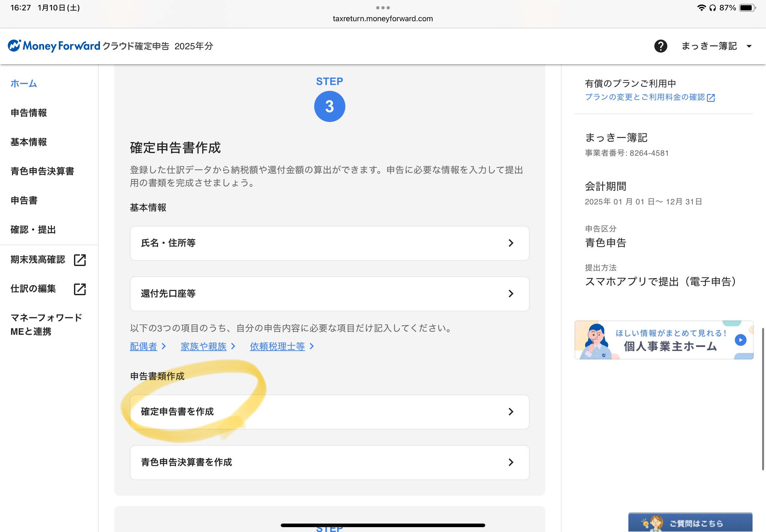Click the 依頼税理士等 link
Screen dimensions: 766x532
pos(278,346)
